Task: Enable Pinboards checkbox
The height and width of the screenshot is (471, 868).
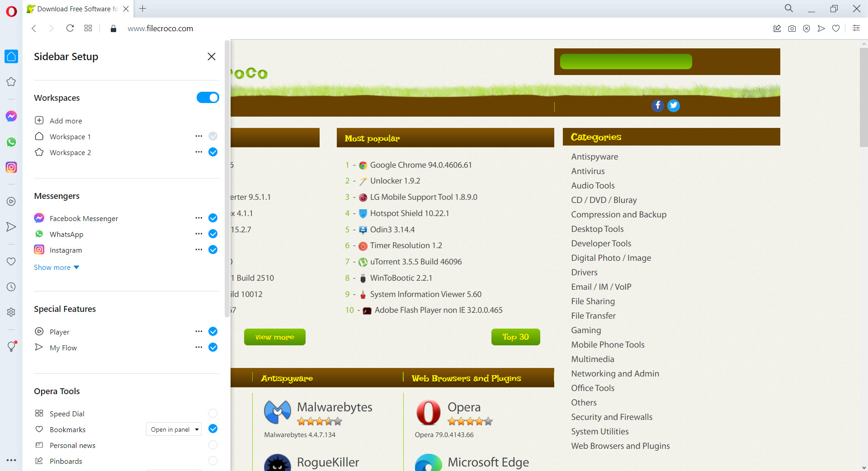Action: pos(213,461)
